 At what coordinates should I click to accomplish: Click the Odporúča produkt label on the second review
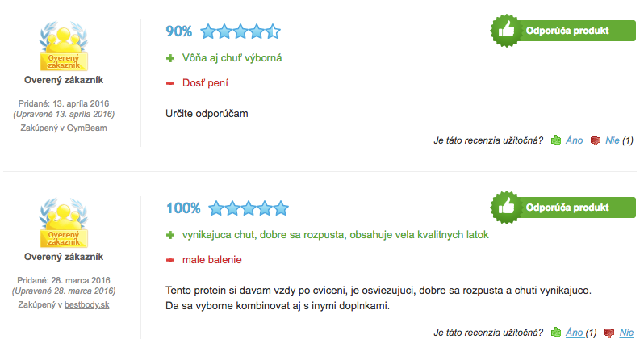567,208
